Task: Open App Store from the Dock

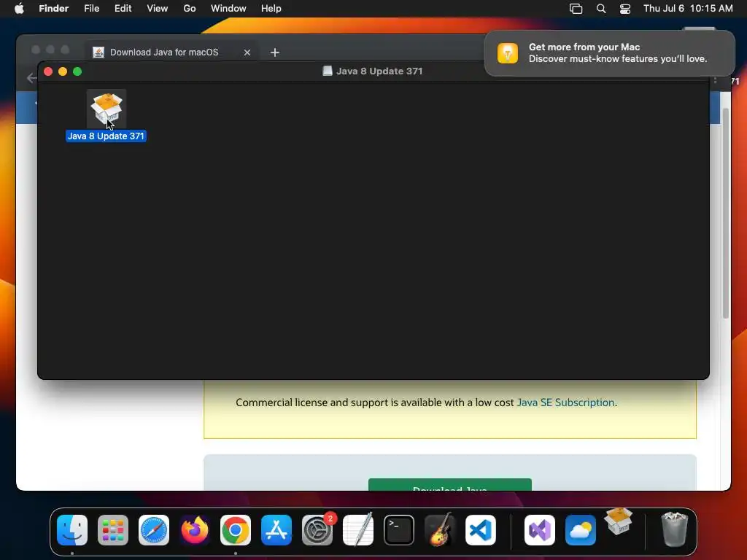Action: coord(276,530)
